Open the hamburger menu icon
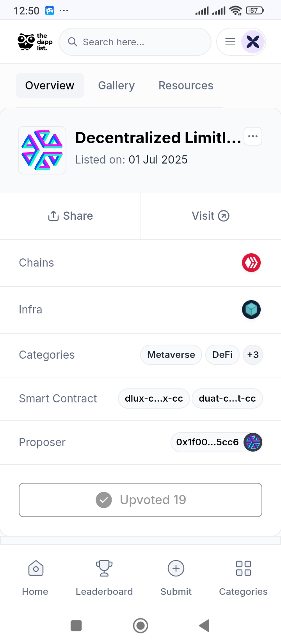This screenshot has height=644, width=281. (x=230, y=42)
